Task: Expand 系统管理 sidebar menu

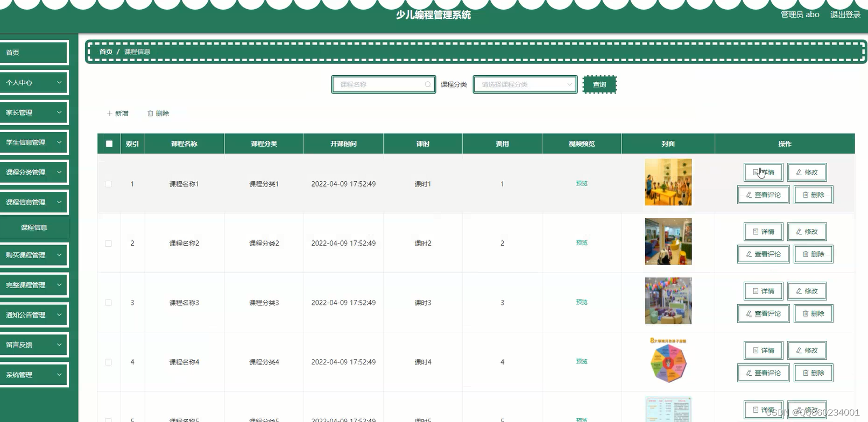Action: [34, 375]
